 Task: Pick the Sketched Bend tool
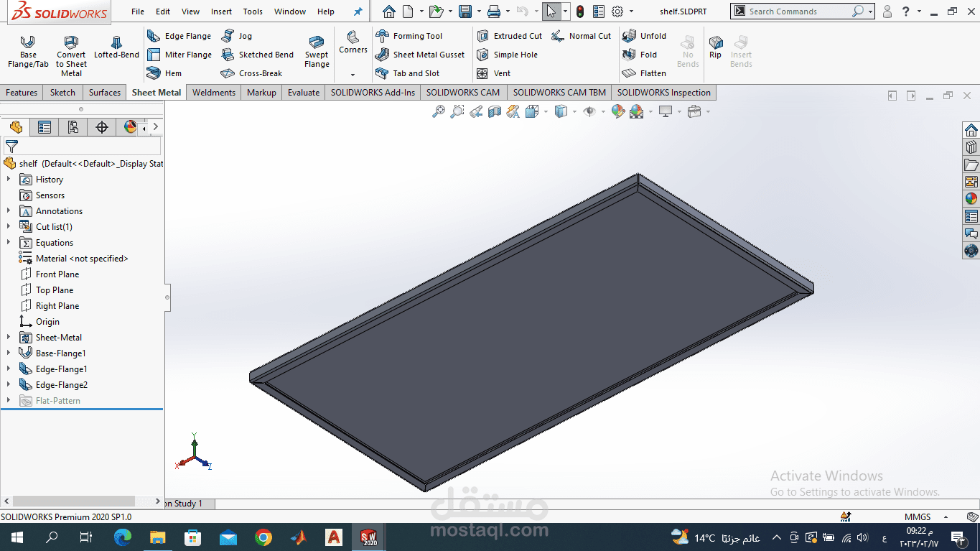[x=257, y=55]
